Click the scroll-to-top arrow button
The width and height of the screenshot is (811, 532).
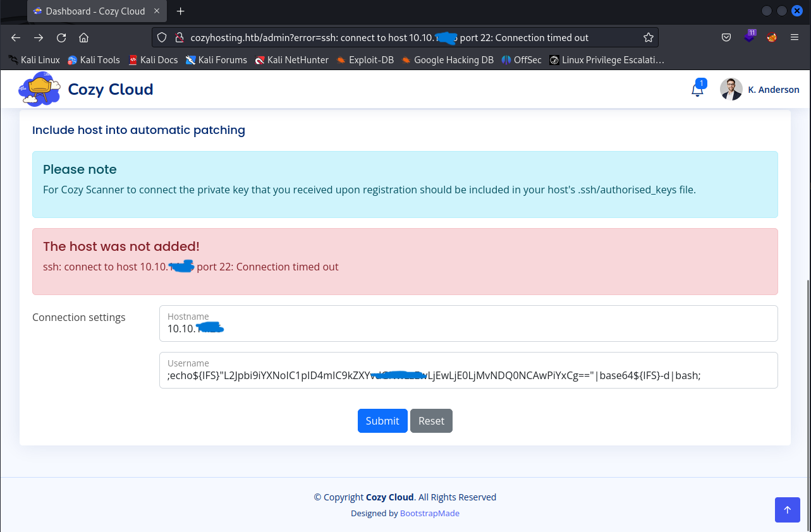point(787,510)
